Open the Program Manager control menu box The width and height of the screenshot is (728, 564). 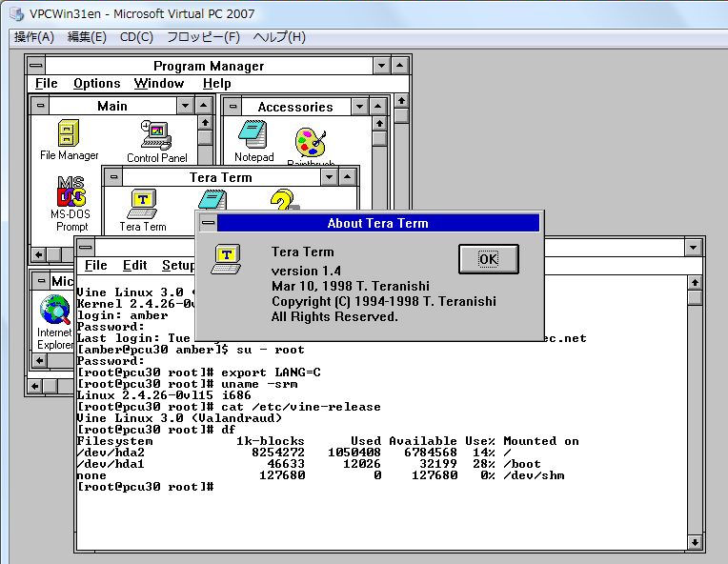point(36,66)
